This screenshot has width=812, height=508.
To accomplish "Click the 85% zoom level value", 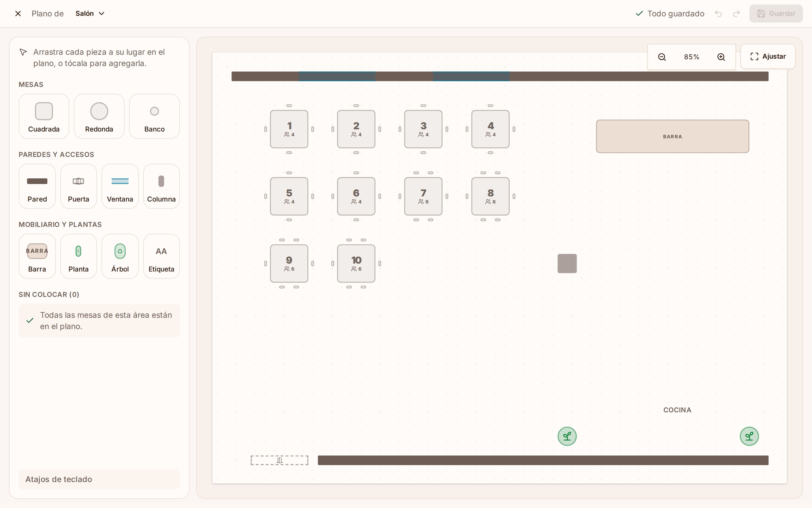I will pyautogui.click(x=692, y=57).
